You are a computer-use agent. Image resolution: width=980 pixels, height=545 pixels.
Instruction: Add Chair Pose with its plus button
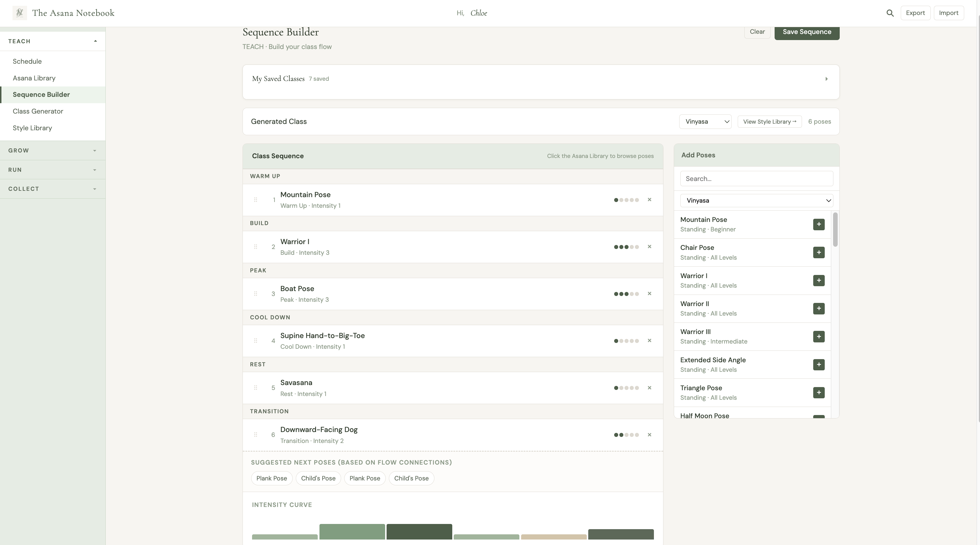tap(819, 252)
